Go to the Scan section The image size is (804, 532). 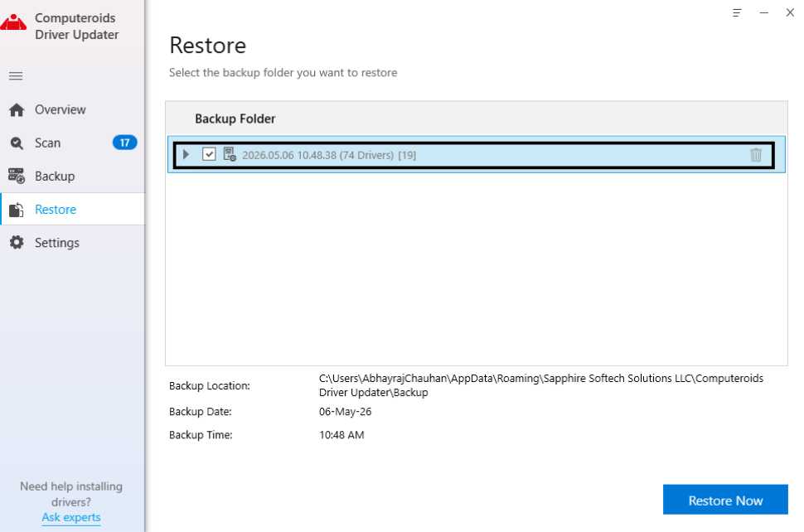(72, 143)
